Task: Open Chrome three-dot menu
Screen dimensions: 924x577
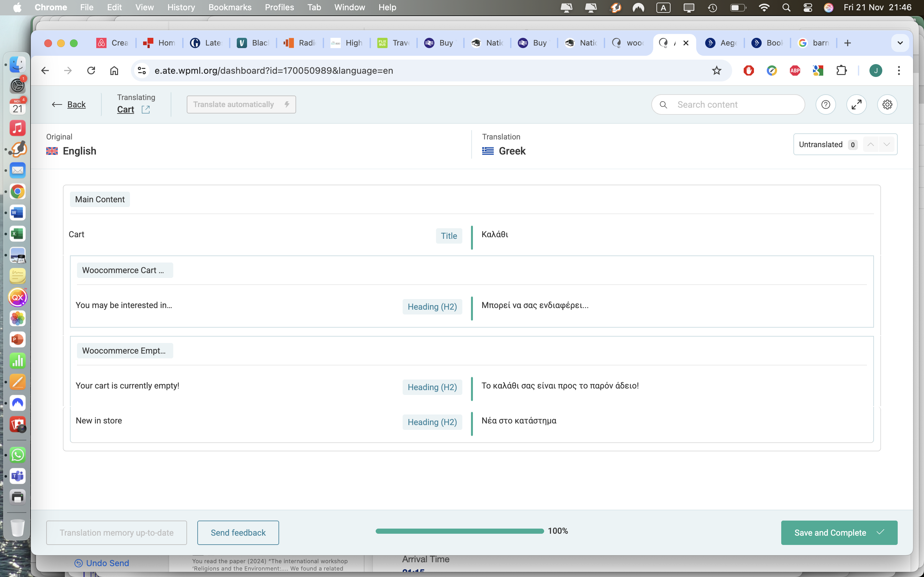Action: [x=899, y=71]
